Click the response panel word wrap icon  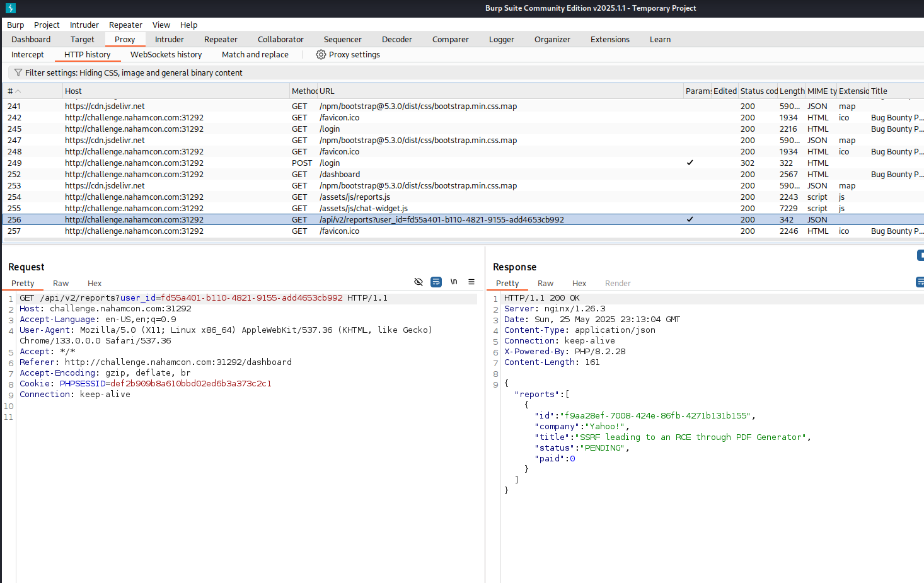tap(920, 282)
